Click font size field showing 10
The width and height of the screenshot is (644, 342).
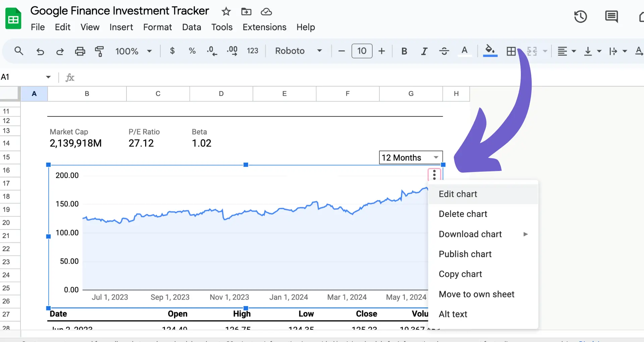tap(362, 51)
